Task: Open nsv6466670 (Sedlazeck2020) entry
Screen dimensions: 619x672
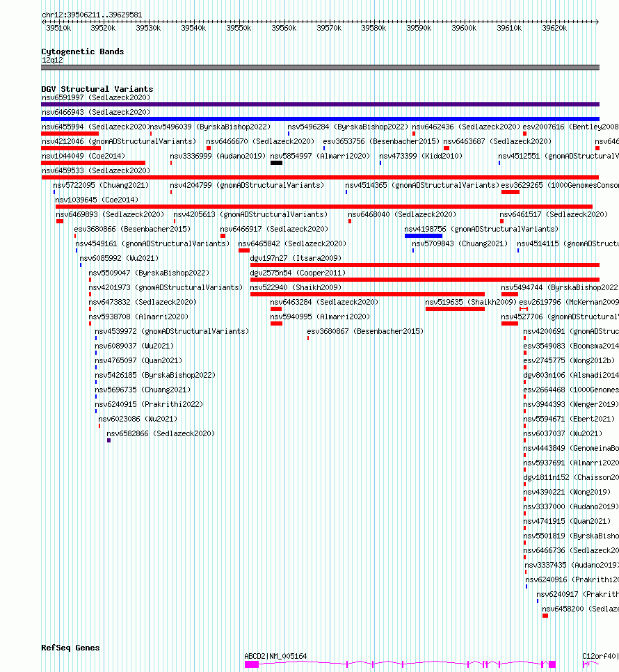Action: (x=260, y=141)
